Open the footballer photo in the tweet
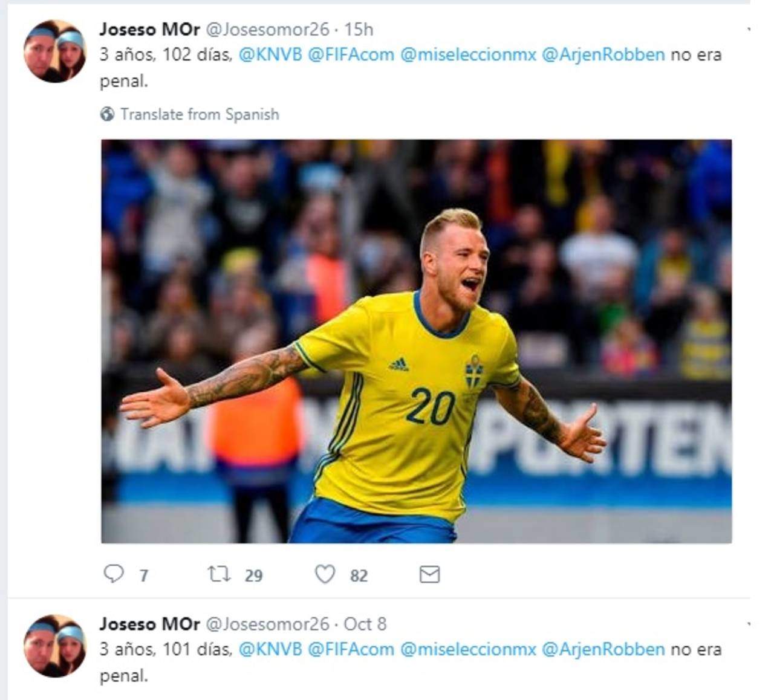Viewport: 774px width, 700px height. tap(416, 341)
